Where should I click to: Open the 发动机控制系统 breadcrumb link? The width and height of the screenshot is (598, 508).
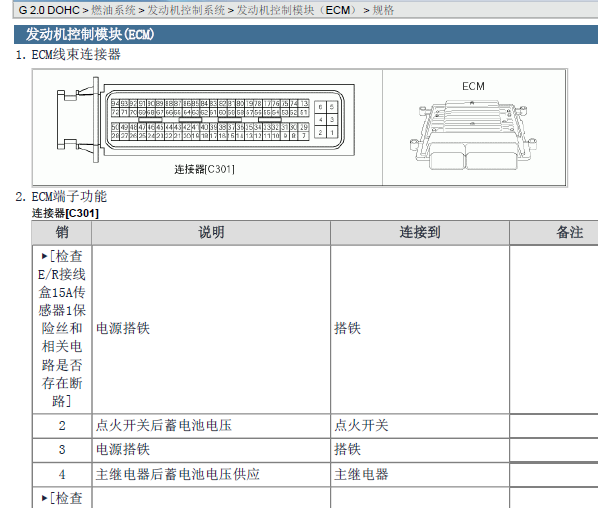pos(186,10)
